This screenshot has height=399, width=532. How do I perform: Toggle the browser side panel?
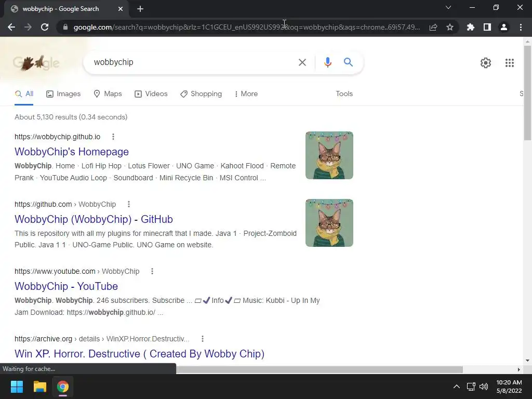tap(487, 27)
